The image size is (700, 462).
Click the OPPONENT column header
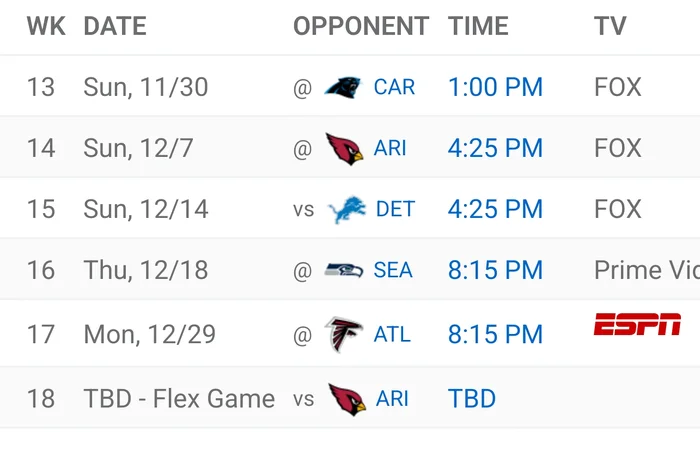tap(361, 26)
